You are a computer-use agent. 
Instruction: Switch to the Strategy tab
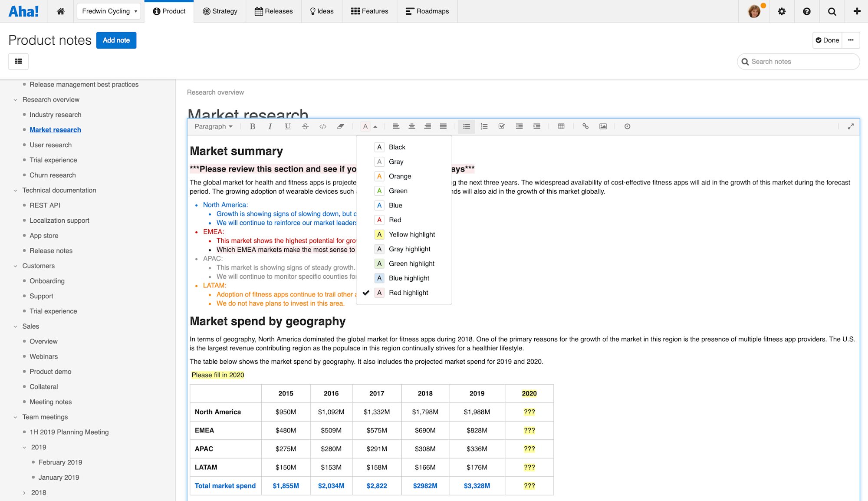pyautogui.click(x=220, y=11)
